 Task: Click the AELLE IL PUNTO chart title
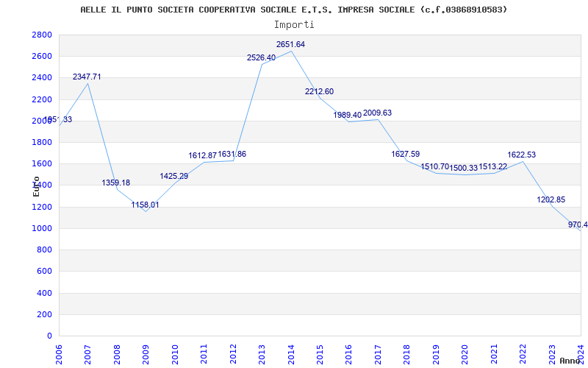point(294,10)
